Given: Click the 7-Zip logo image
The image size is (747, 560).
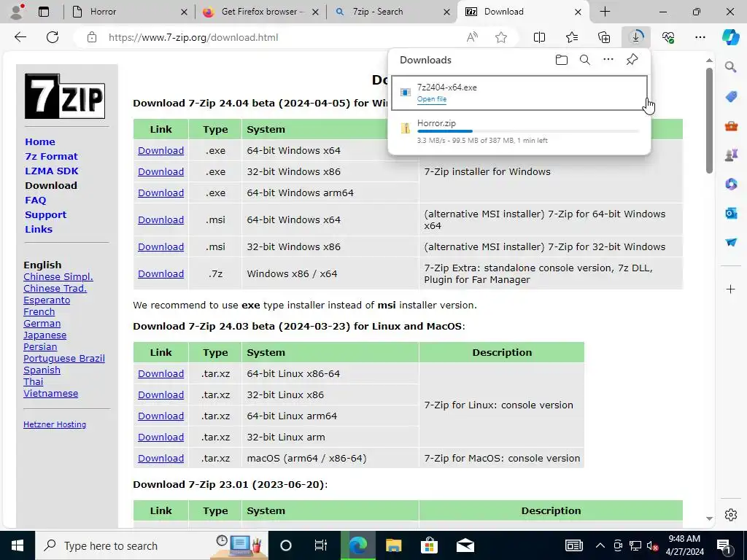Looking at the screenshot, I should [65, 96].
